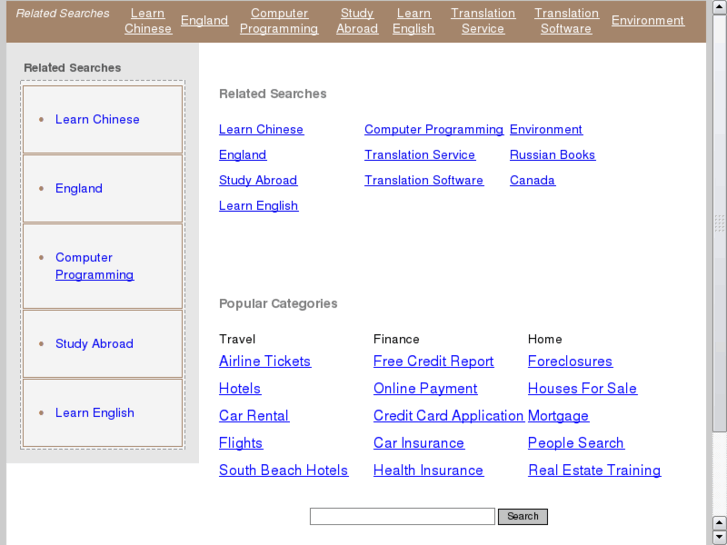Open Foreclosures under Home
727x545 pixels.
click(x=570, y=361)
